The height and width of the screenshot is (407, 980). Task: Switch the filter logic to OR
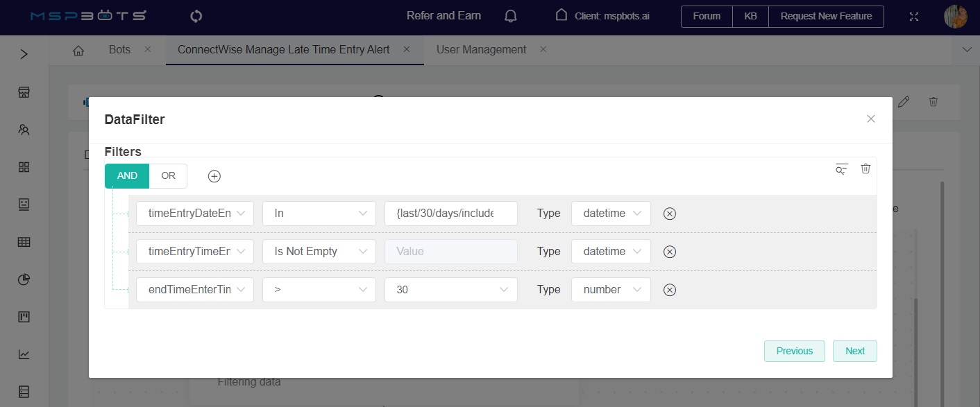(x=168, y=175)
